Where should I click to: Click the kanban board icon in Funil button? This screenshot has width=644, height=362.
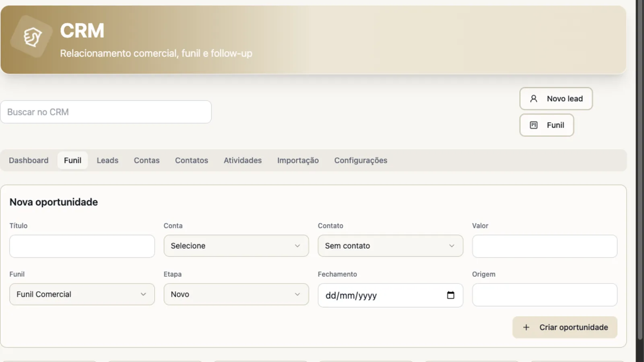(x=534, y=125)
